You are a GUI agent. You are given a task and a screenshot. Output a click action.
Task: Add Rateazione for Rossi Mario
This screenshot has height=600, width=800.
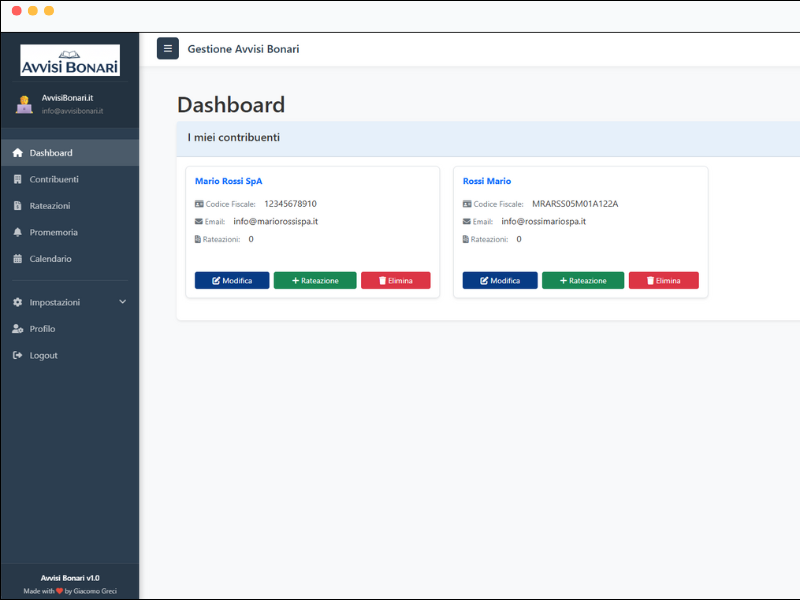pyautogui.click(x=583, y=281)
